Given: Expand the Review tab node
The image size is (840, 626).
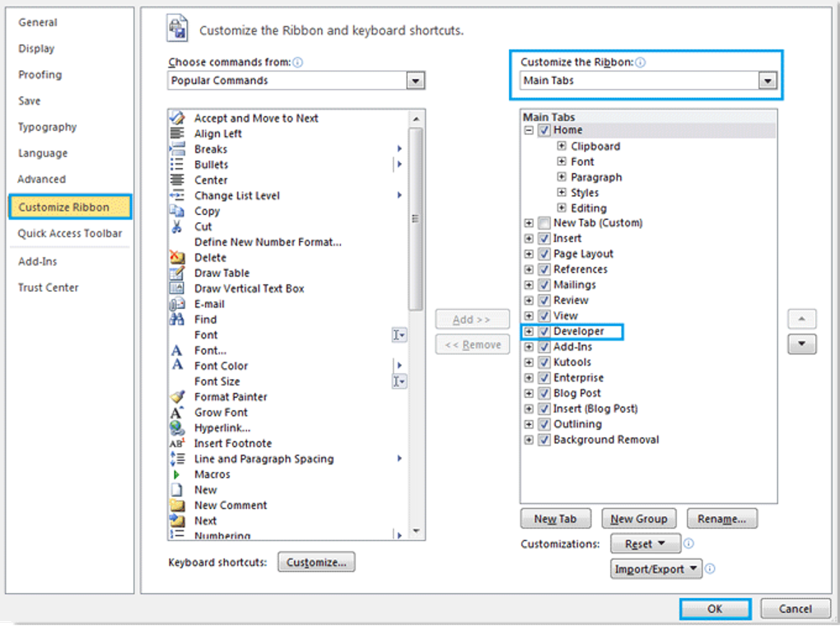Looking at the screenshot, I should pos(529,301).
